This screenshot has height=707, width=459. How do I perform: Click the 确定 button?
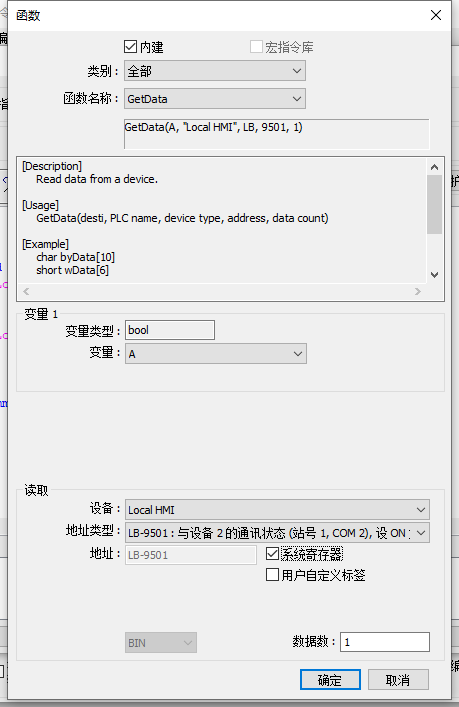(330, 679)
